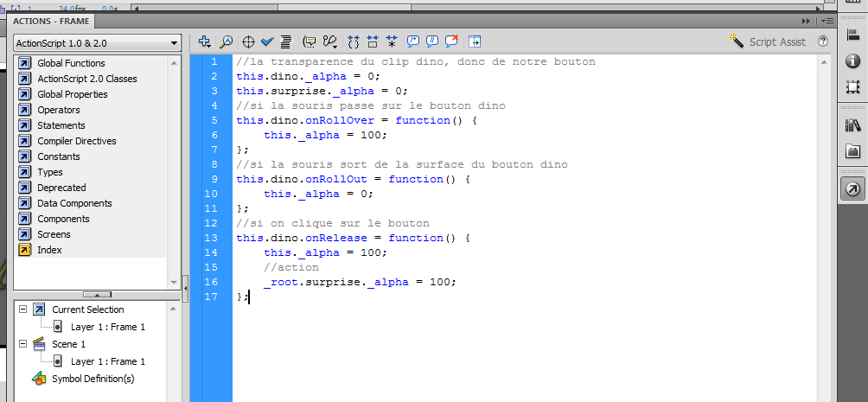Open the Transform panel icon in dock
Image resolution: width=868 pixels, height=402 pixels.
[x=853, y=87]
